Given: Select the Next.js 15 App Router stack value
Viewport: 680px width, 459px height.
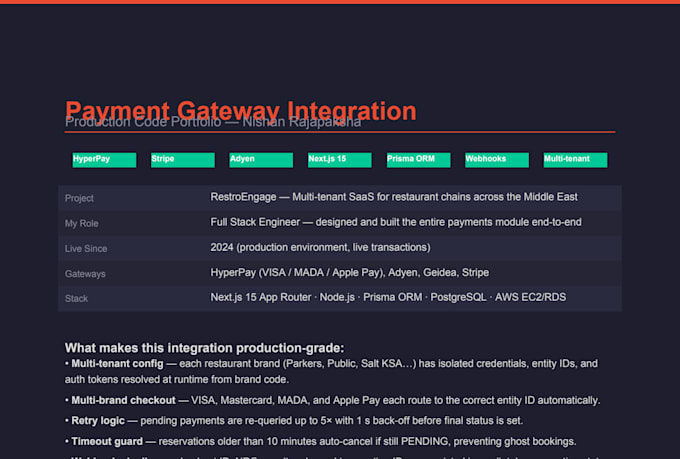Looking at the screenshot, I should pyautogui.click(x=388, y=297).
